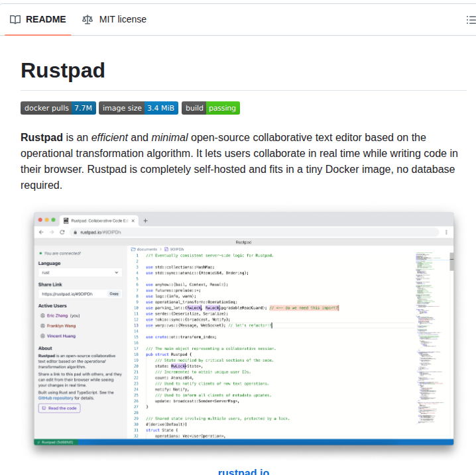Image resolution: width=476 pixels, height=475 pixels.
Task: Click the book icon beside README
Action: [x=15, y=19]
